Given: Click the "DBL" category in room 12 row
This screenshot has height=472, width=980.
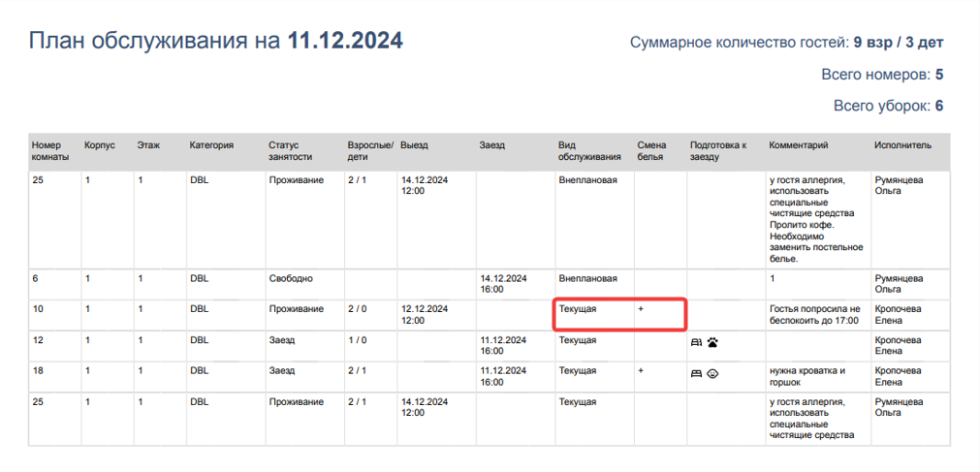Looking at the screenshot, I should pos(199,340).
